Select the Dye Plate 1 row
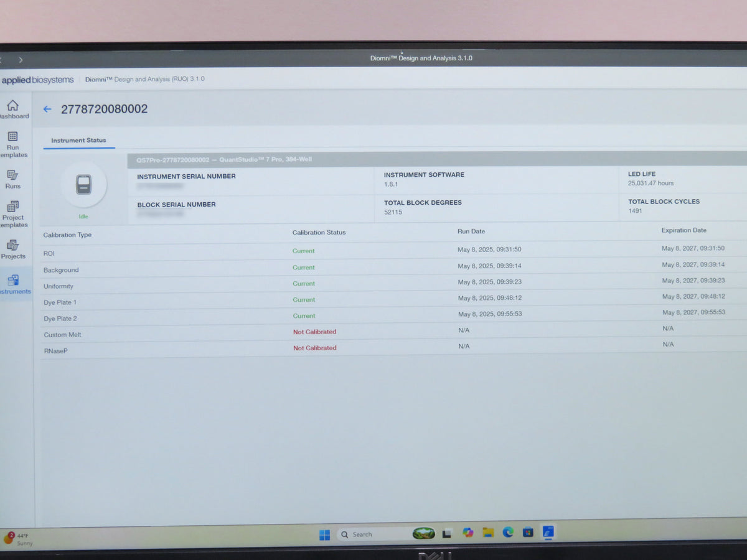 [x=393, y=301]
